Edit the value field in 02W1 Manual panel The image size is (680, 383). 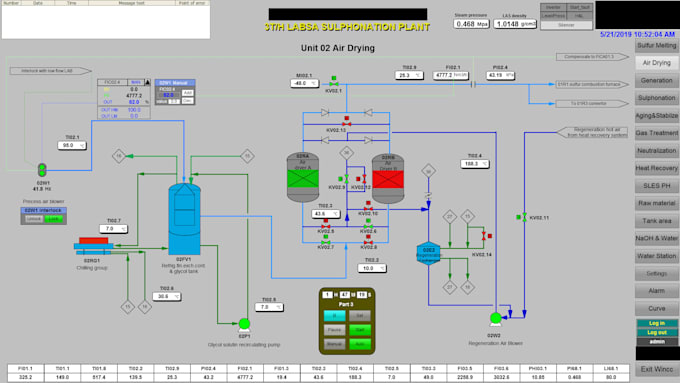tap(174, 101)
